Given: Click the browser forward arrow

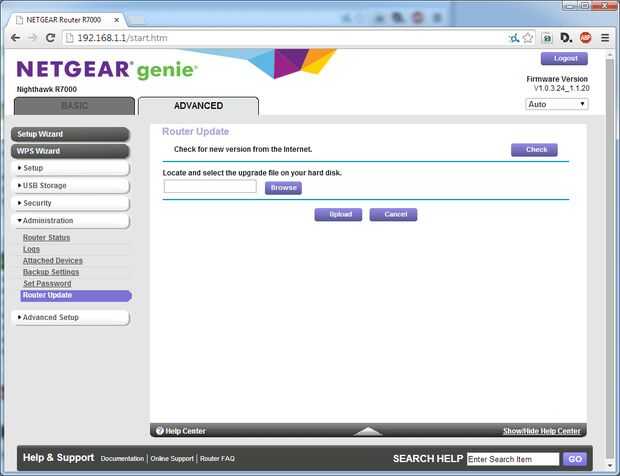Looking at the screenshot, I should (32, 38).
